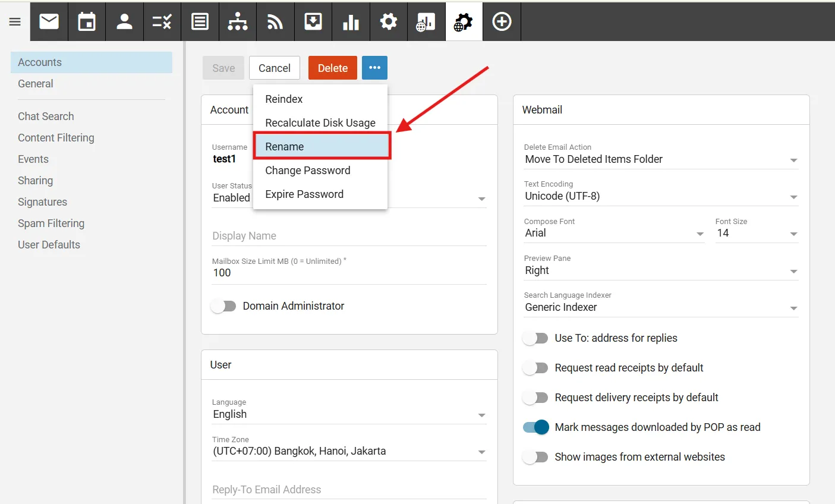The width and height of the screenshot is (835, 504).
Task: Choose Change Password in the dropdown menu
Action: [308, 171]
